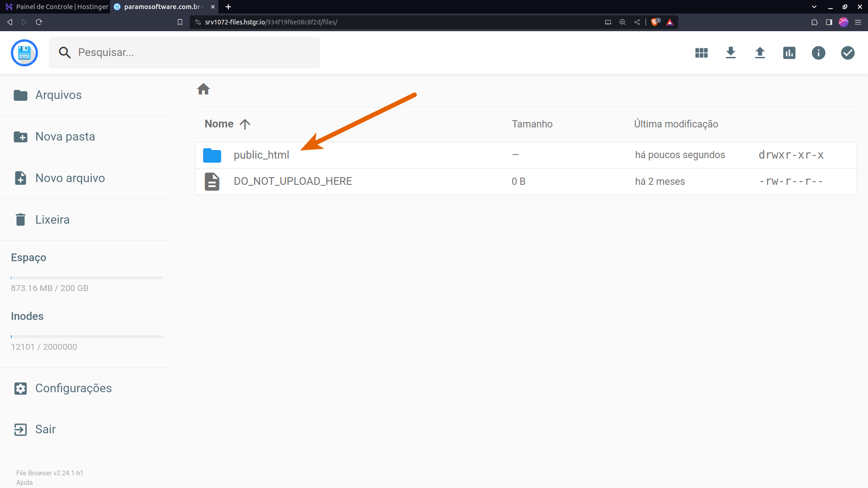Show file information via info icon
The image size is (868, 488).
click(x=818, y=53)
